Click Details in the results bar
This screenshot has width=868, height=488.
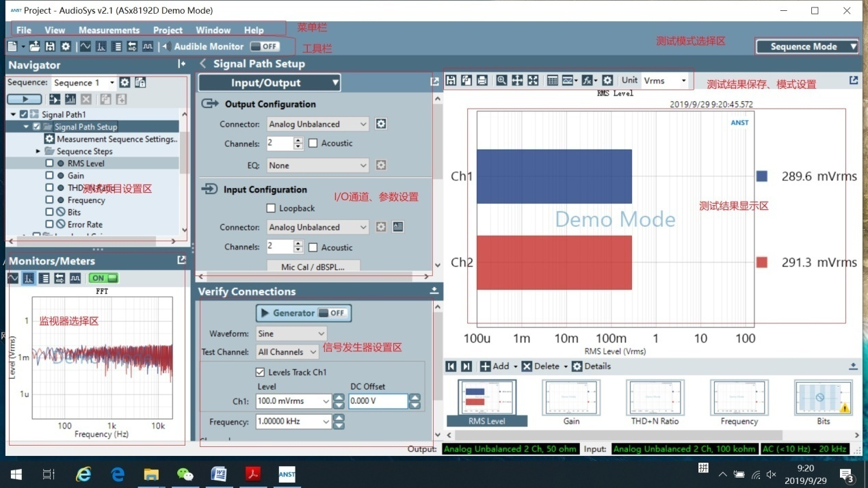592,366
